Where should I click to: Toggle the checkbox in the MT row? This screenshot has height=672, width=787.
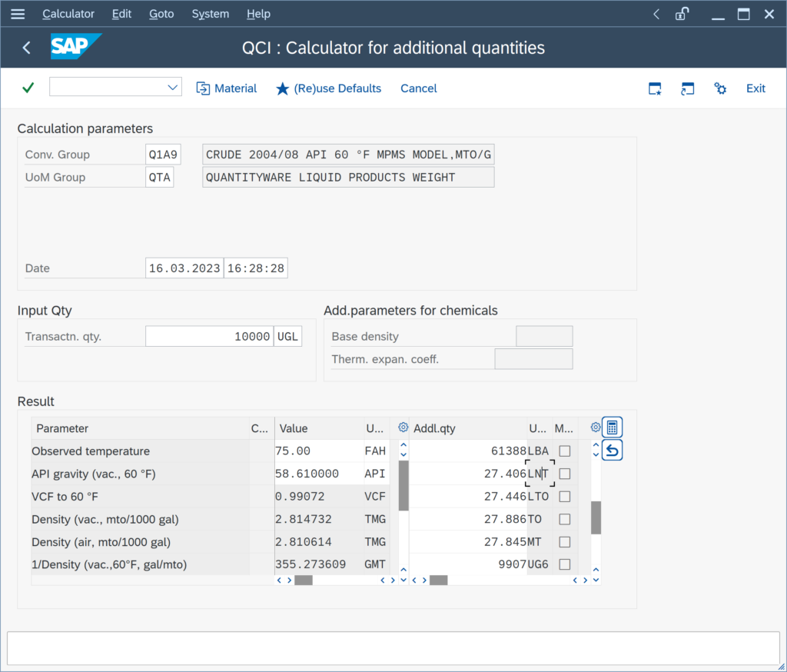point(565,542)
